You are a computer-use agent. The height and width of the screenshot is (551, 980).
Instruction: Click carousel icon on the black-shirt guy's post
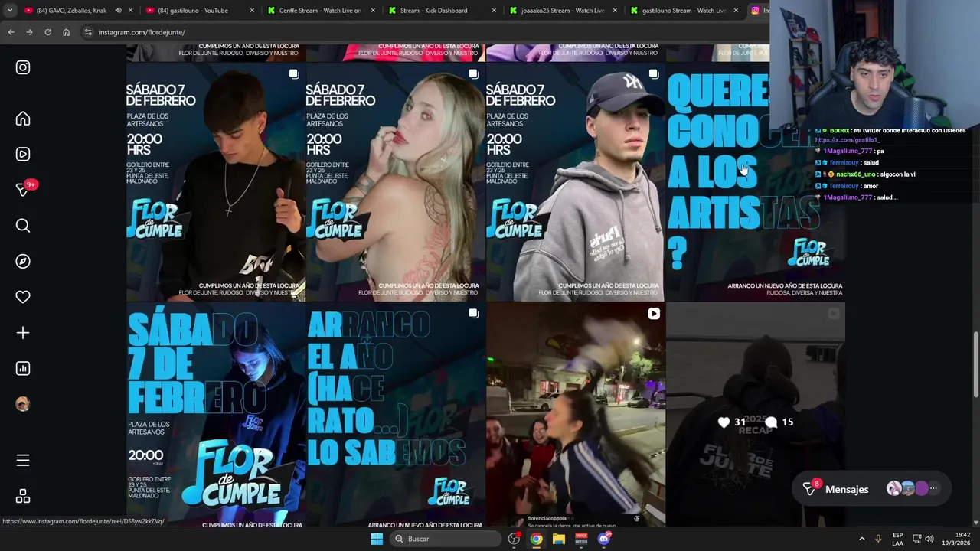pyautogui.click(x=293, y=74)
